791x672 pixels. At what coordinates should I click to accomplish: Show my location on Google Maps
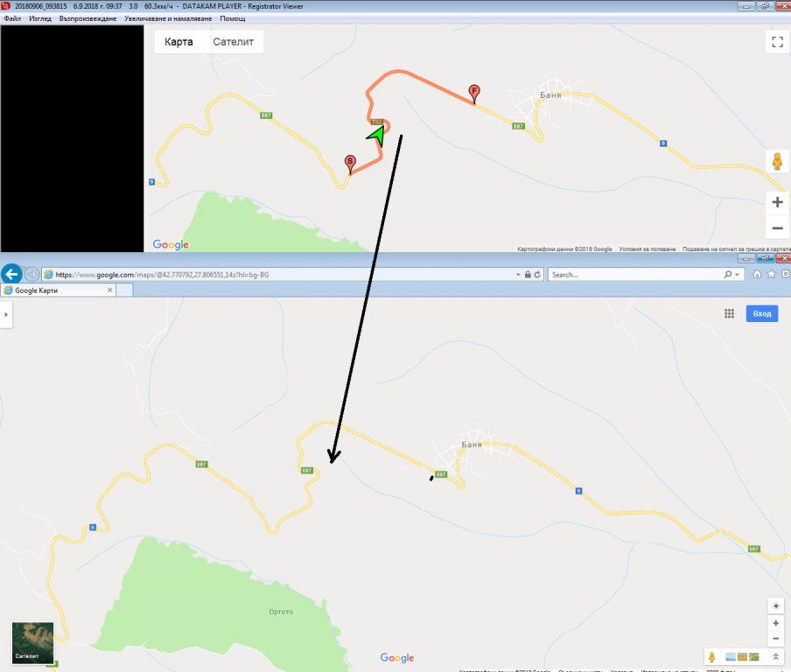776,605
